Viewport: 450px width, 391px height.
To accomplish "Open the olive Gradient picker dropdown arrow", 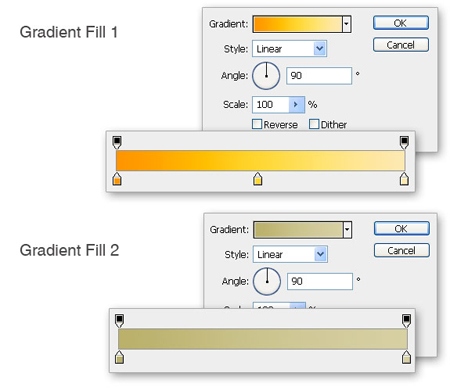I will 347,230.
